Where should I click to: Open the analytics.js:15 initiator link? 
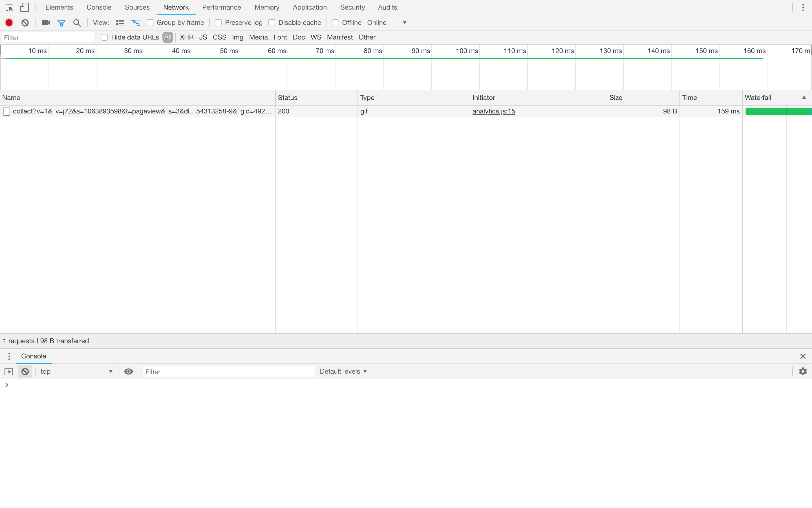pyautogui.click(x=494, y=111)
